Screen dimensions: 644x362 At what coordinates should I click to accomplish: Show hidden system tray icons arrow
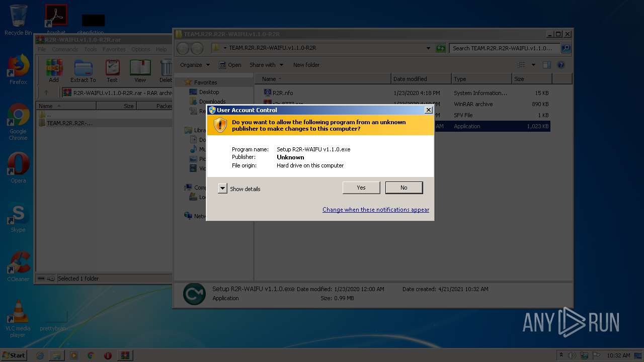tap(561, 355)
